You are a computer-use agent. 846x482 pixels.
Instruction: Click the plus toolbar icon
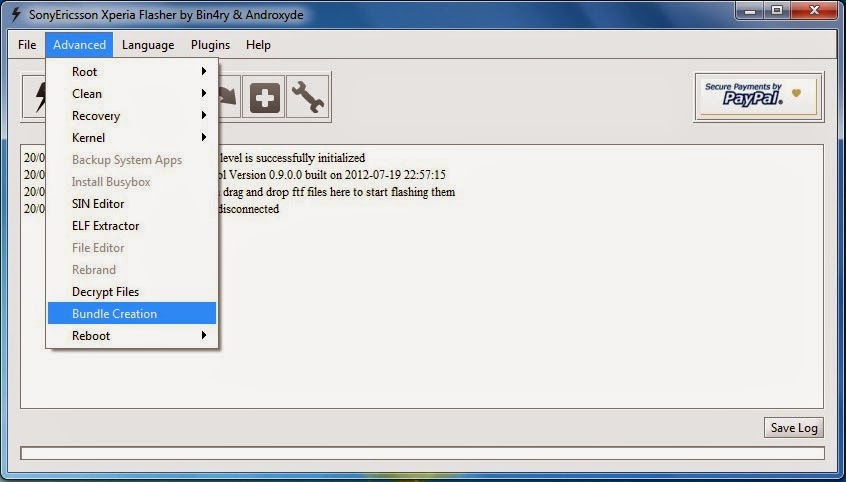[264, 97]
